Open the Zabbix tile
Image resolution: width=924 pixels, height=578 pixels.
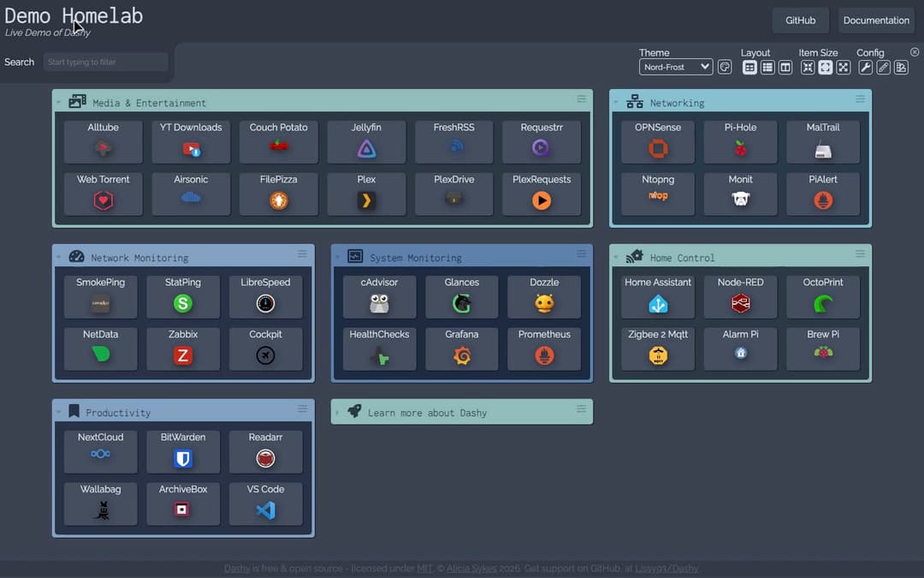183,349
